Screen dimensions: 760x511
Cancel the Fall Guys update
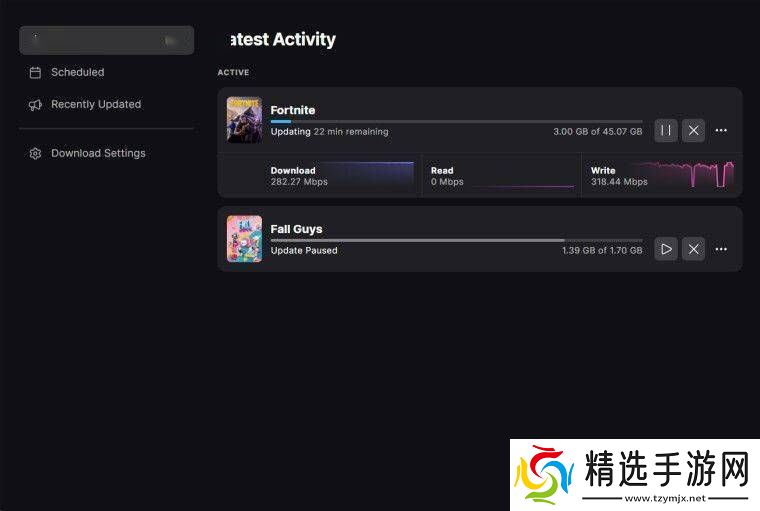pyautogui.click(x=694, y=249)
